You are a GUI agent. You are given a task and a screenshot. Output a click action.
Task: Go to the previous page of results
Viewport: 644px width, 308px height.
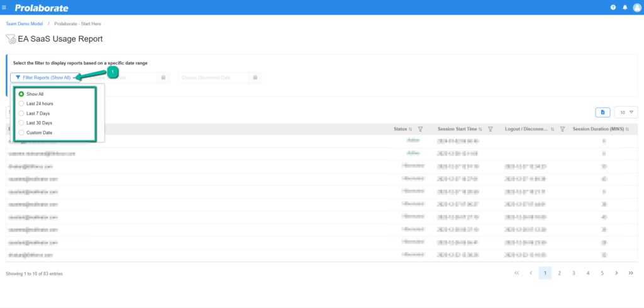click(x=531, y=273)
